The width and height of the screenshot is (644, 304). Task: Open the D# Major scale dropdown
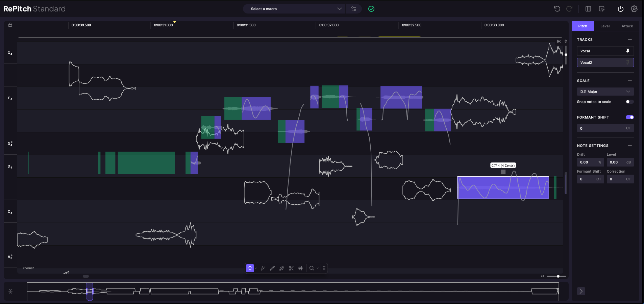click(x=605, y=92)
